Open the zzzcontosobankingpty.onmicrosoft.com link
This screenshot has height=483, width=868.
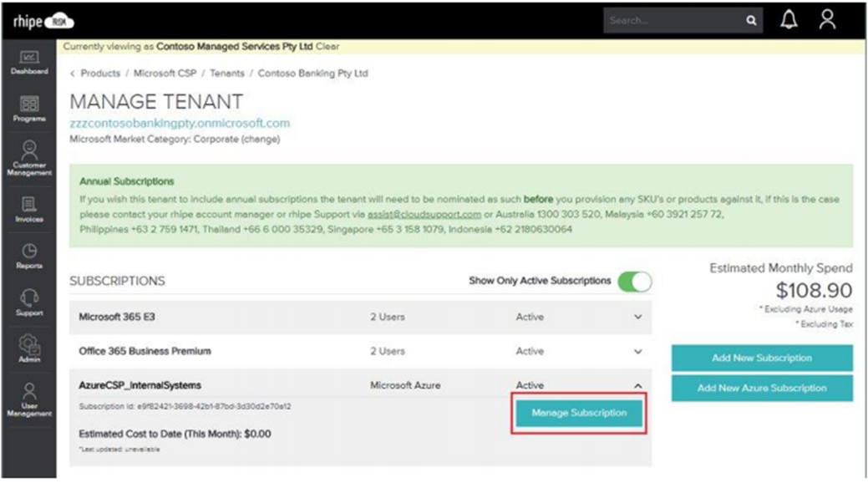[180, 123]
